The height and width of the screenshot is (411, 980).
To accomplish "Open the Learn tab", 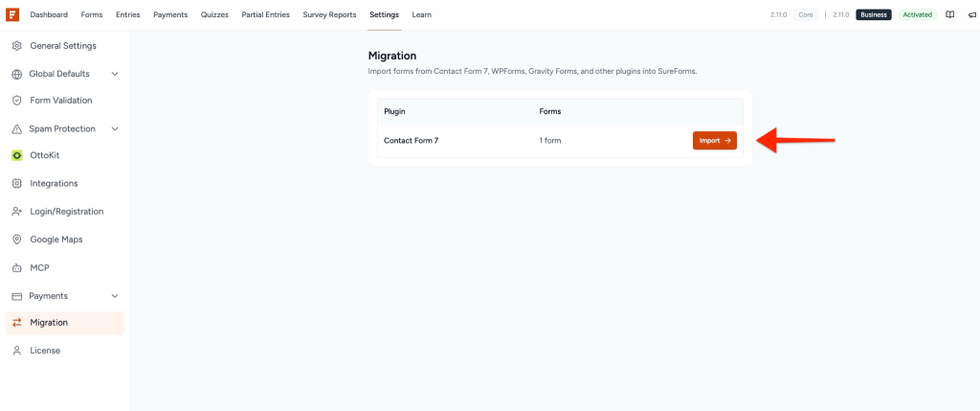I will click(421, 14).
